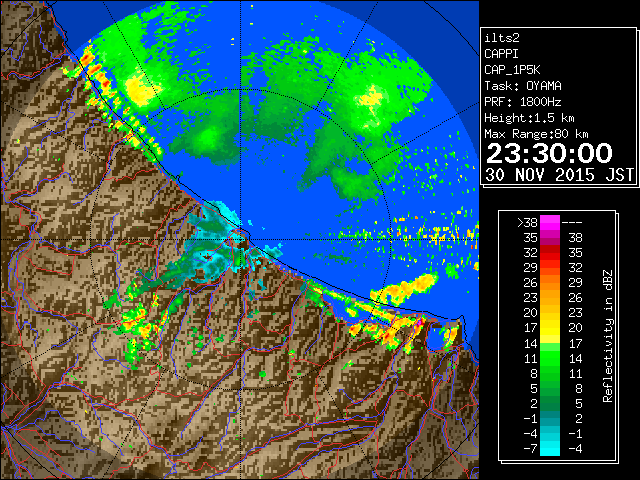The width and height of the screenshot is (640, 480).
Task: Click the PRF: 1800Hz line
Action: point(523,102)
